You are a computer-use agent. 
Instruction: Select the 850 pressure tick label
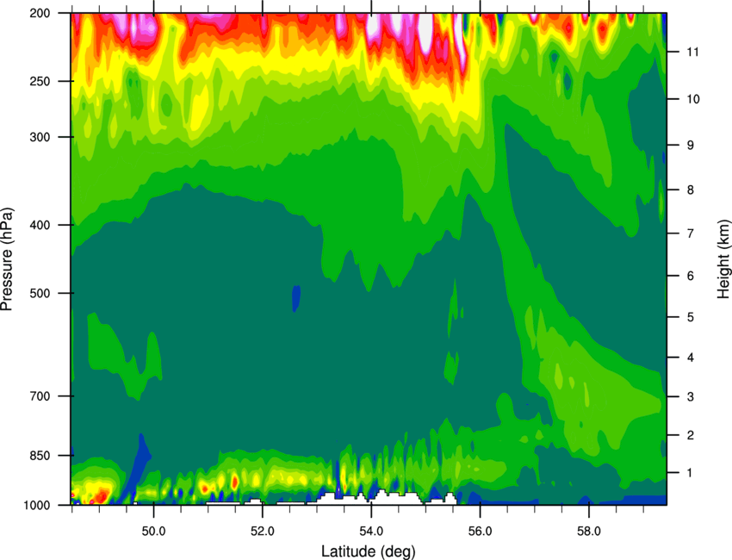[x=40, y=455]
